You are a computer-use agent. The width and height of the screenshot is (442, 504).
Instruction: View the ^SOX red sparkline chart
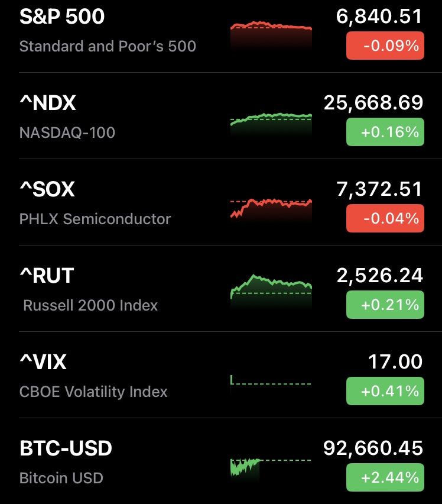click(271, 210)
